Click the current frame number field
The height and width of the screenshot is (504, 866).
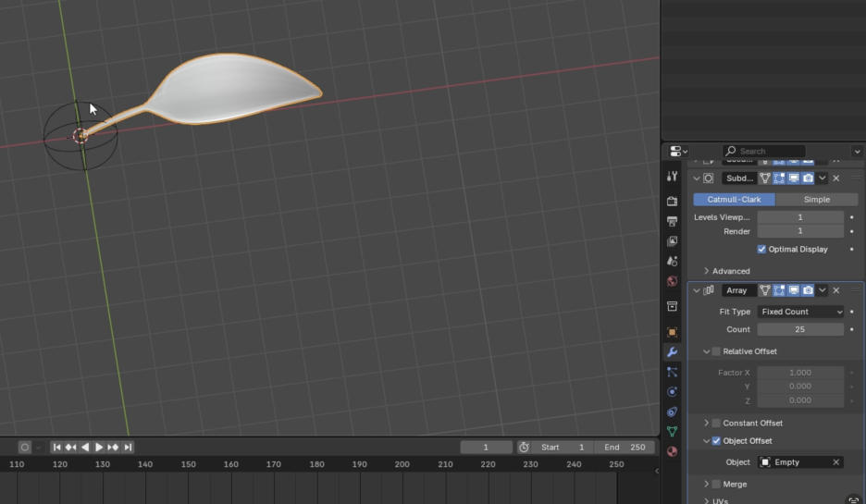[x=486, y=448]
